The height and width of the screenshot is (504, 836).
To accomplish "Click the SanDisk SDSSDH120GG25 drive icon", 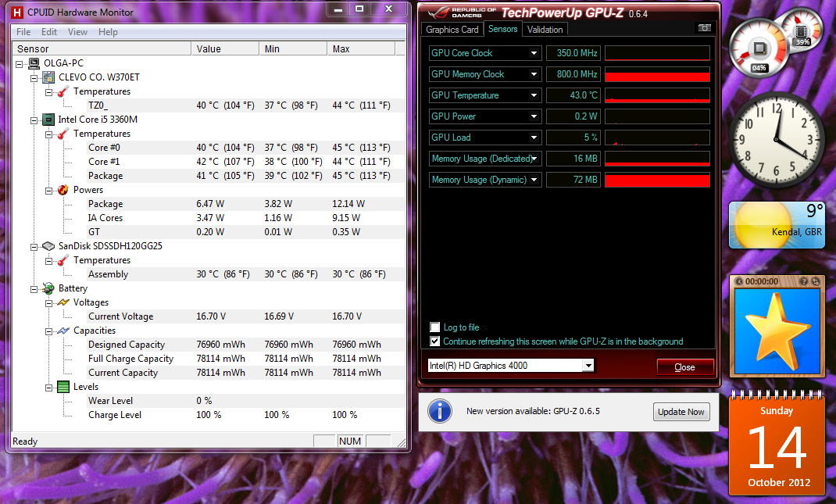I will tap(48, 246).
